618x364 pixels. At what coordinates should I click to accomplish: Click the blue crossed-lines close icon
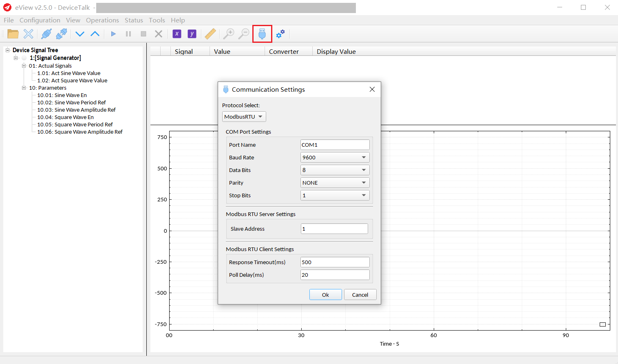tap(29, 34)
